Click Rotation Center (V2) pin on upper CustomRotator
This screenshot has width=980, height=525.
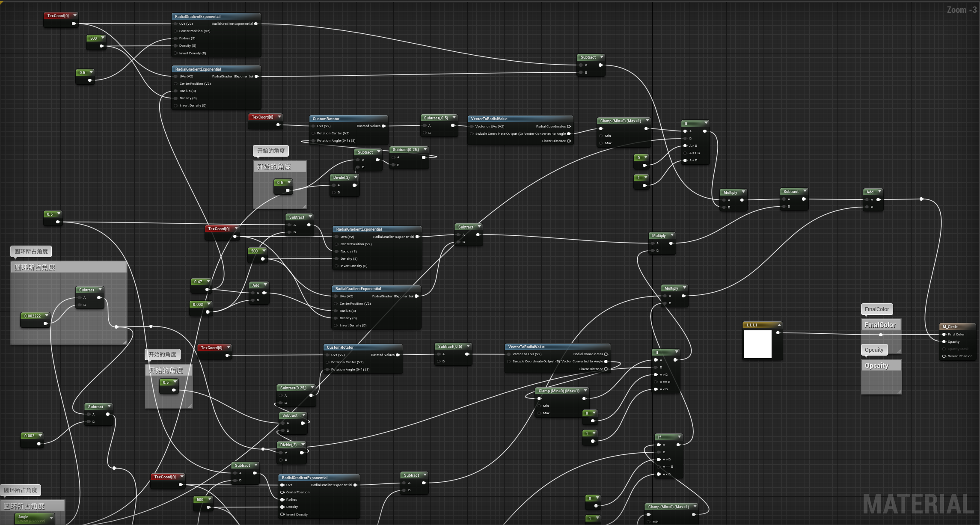[314, 133]
